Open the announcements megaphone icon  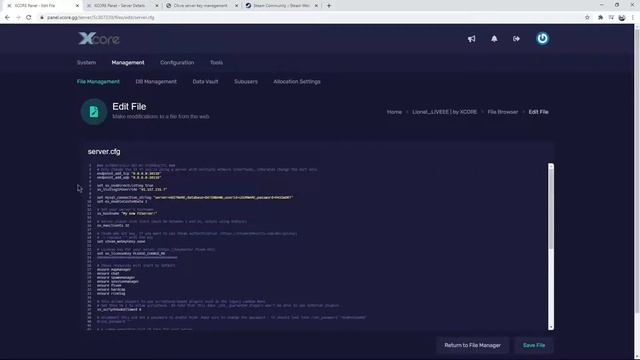pos(471,39)
